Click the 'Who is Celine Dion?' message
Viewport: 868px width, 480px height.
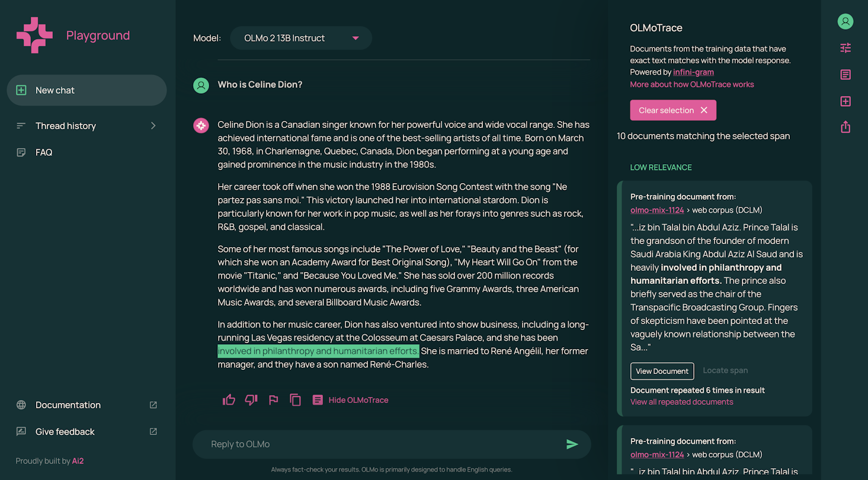260,85
